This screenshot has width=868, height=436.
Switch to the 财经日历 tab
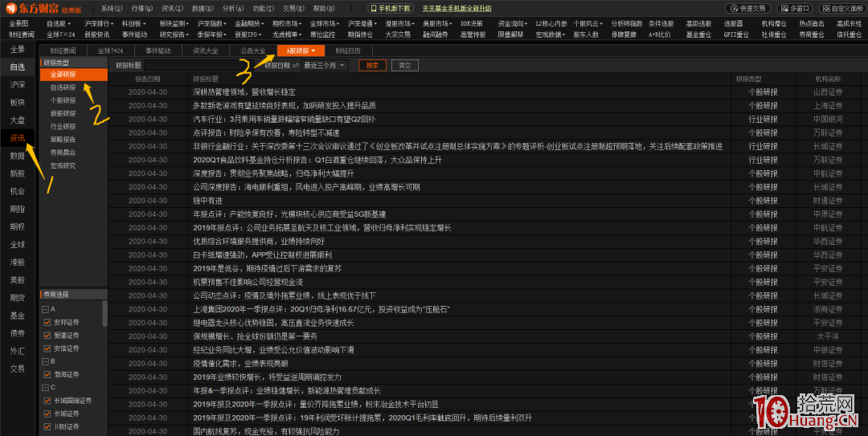click(x=348, y=51)
